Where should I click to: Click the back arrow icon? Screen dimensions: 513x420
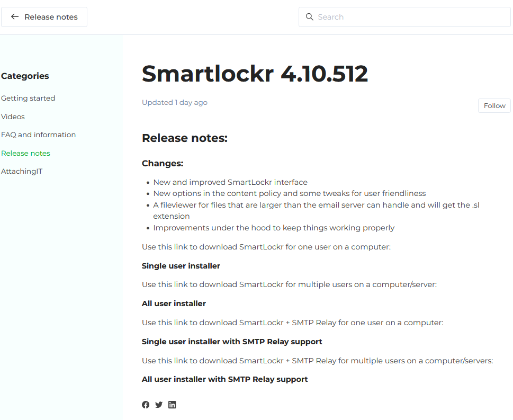[x=15, y=17]
